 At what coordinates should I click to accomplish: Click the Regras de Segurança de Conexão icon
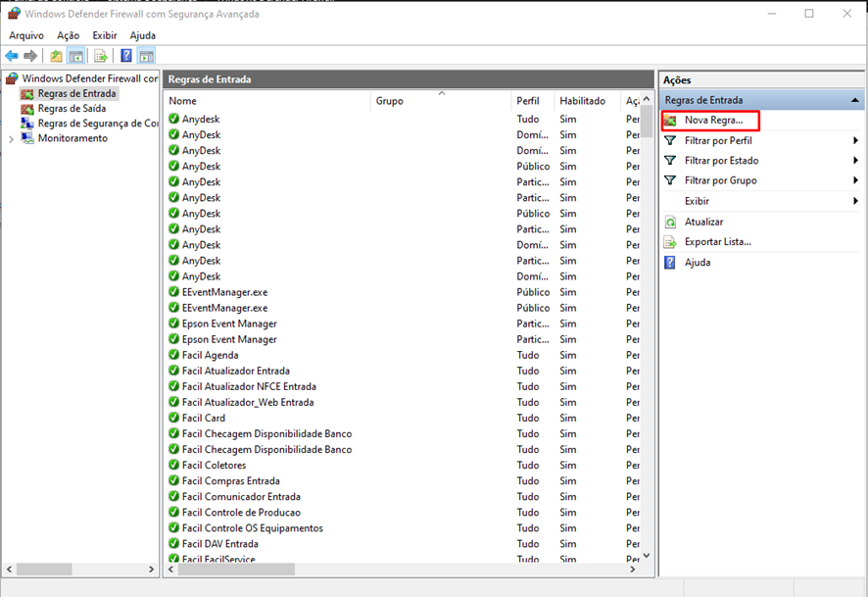[27, 124]
